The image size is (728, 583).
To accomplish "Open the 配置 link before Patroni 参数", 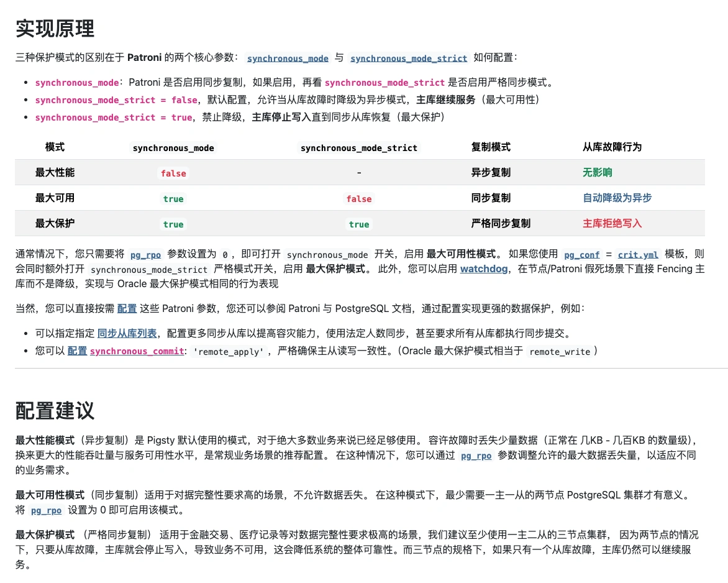I will [127, 308].
